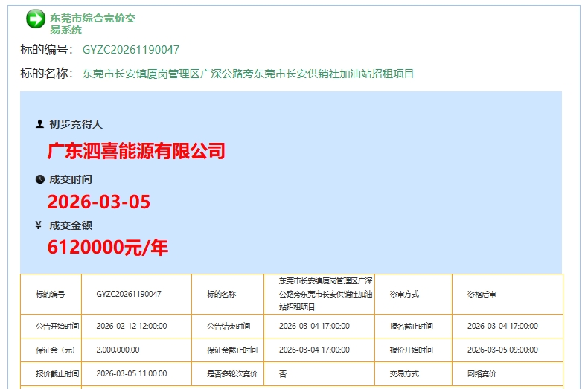Select the 保证金截止时间 label cell
The width and height of the screenshot is (588, 389).
point(231,350)
